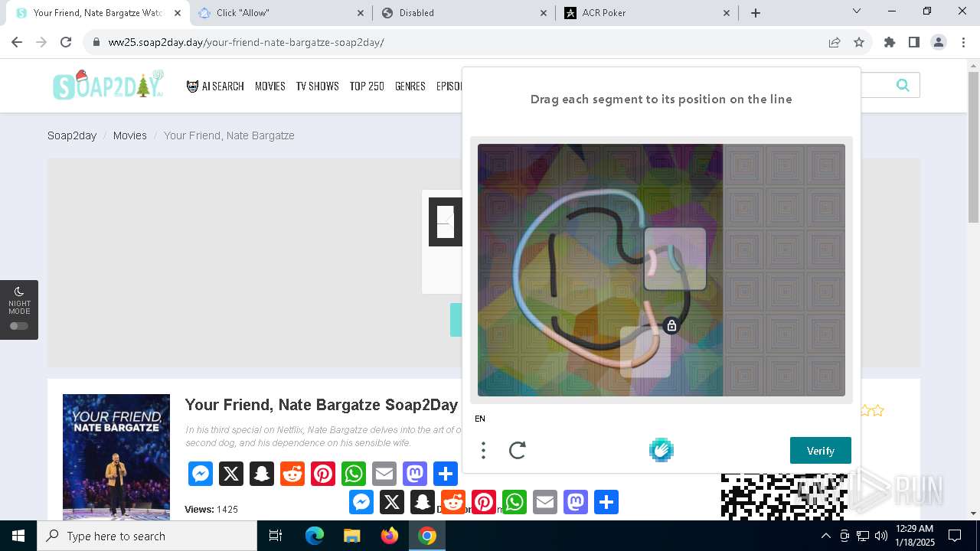Launch Firefox from the taskbar
980x551 pixels.
pyautogui.click(x=390, y=536)
